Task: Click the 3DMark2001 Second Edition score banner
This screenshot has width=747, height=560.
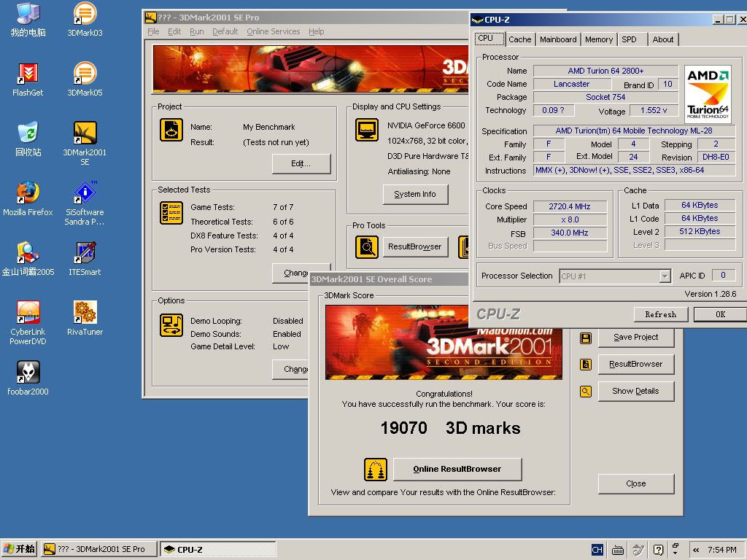Action: coord(444,343)
